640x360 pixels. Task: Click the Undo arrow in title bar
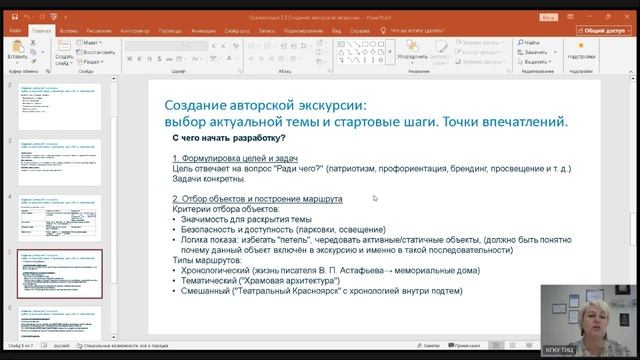27,17
